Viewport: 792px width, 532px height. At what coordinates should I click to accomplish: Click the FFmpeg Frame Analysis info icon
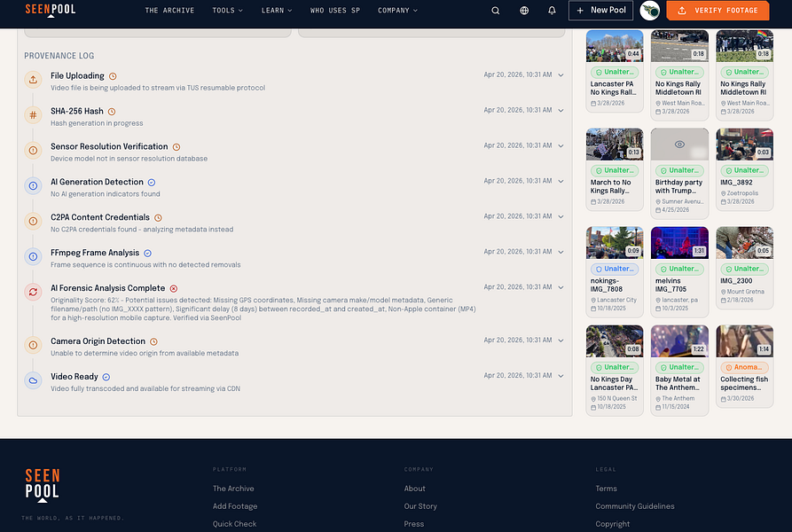click(33, 256)
